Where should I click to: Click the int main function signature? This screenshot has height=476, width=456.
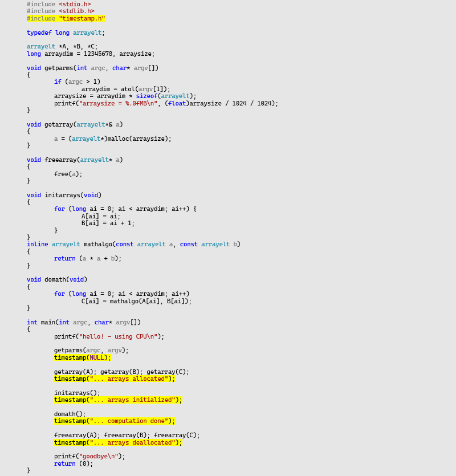84,323
